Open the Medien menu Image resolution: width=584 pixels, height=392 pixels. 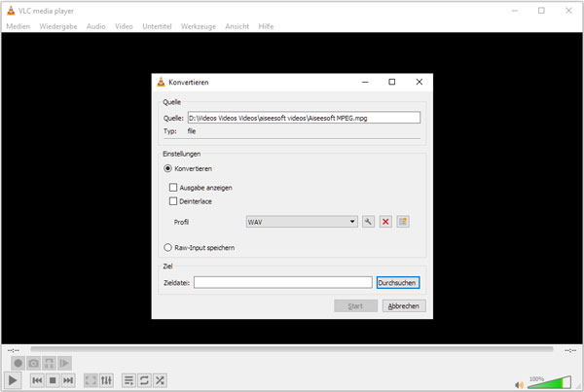tap(18, 26)
